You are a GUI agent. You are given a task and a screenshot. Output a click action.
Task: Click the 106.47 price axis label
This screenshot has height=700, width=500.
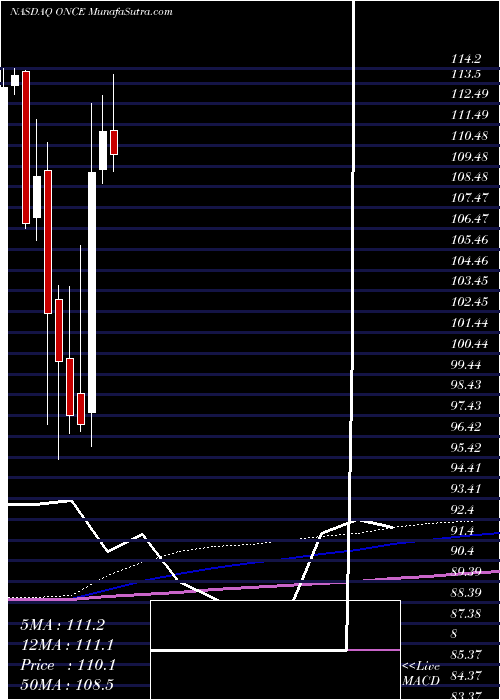pyautogui.click(x=469, y=219)
